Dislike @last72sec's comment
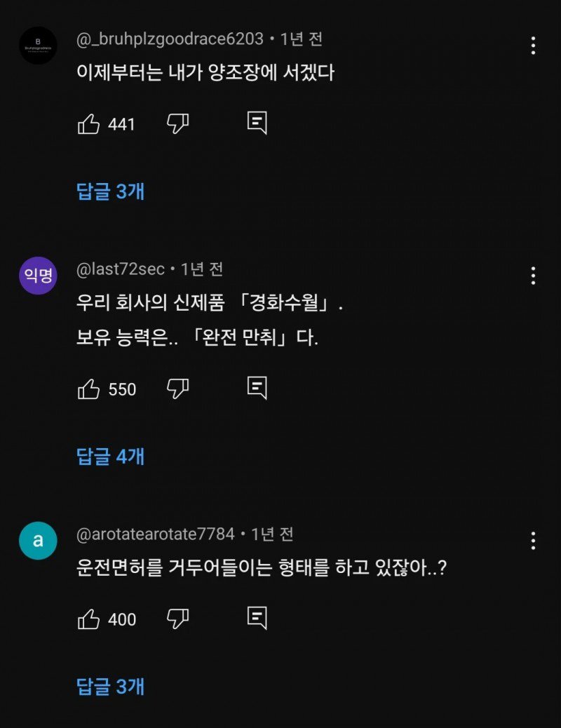The height and width of the screenshot is (728, 561). tap(177, 389)
